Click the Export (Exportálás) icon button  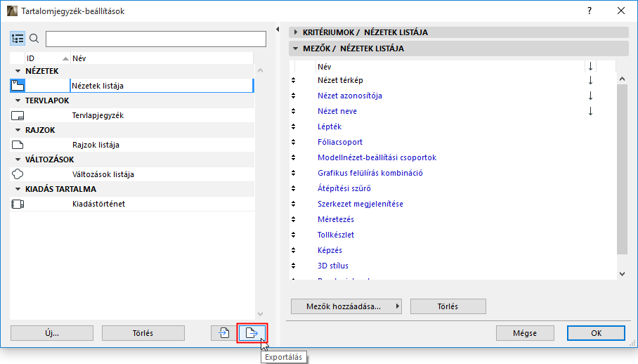[x=252, y=333]
